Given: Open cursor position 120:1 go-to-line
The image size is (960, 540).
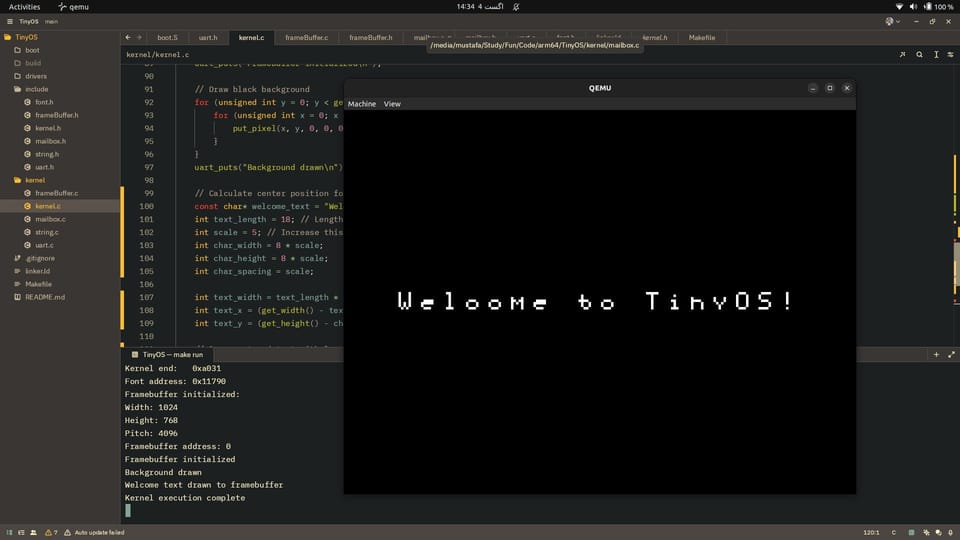Looking at the screenshot, I should pyautogui.click(x=871, y=533).
